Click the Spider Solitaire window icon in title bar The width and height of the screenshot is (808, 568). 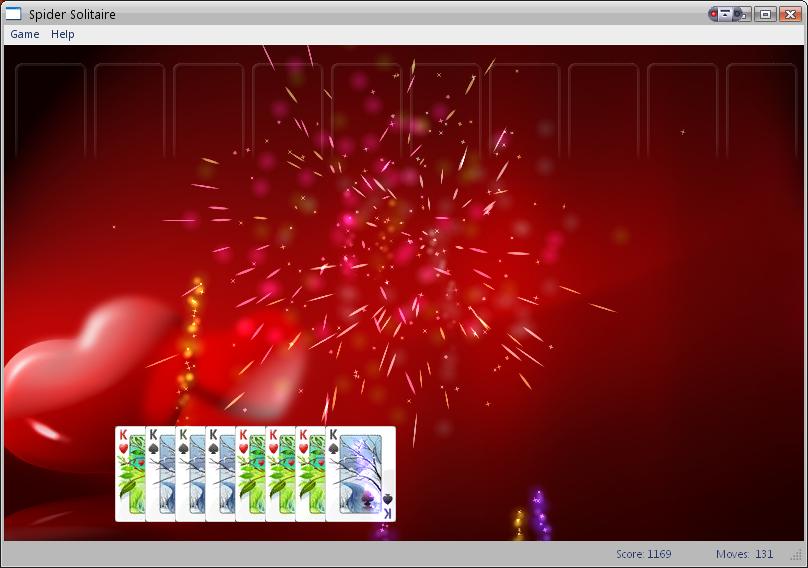pyautogui.click(x=13, y=14)
